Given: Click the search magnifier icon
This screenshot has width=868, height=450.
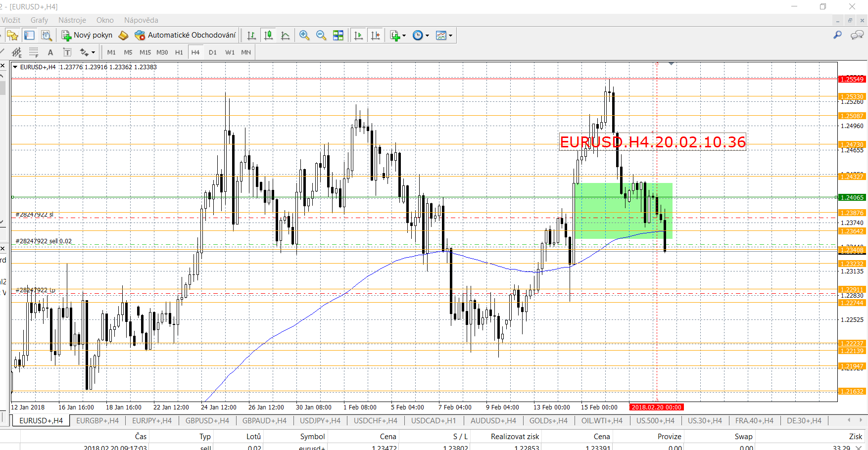Looking at the screenshot, I should click(x=837, y=35).
